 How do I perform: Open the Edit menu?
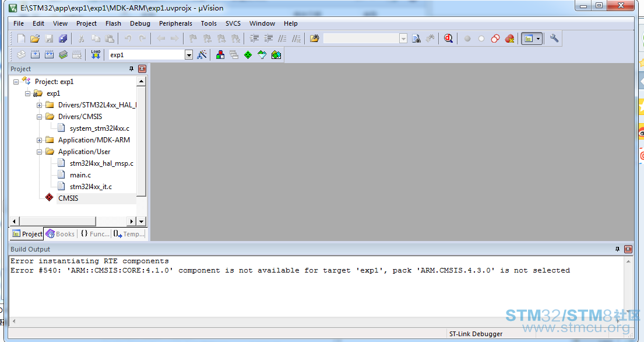coord(38,23)
